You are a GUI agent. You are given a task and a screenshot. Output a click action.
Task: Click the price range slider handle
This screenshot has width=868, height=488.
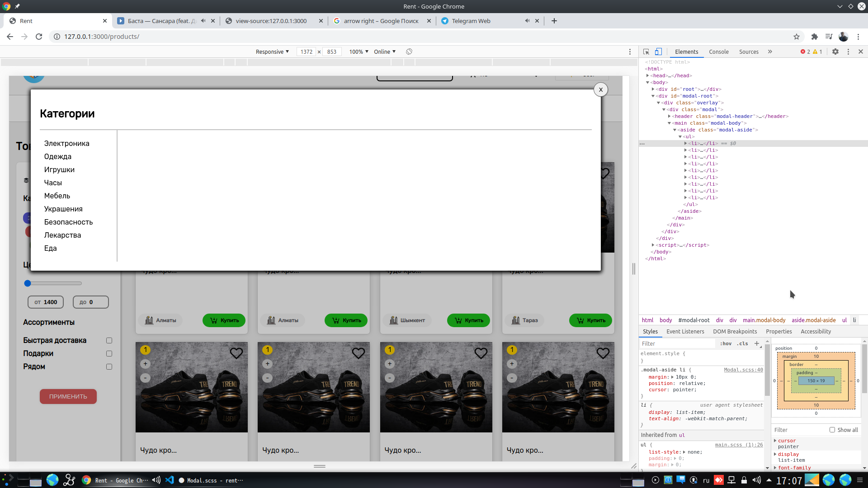tap(28, 283)
